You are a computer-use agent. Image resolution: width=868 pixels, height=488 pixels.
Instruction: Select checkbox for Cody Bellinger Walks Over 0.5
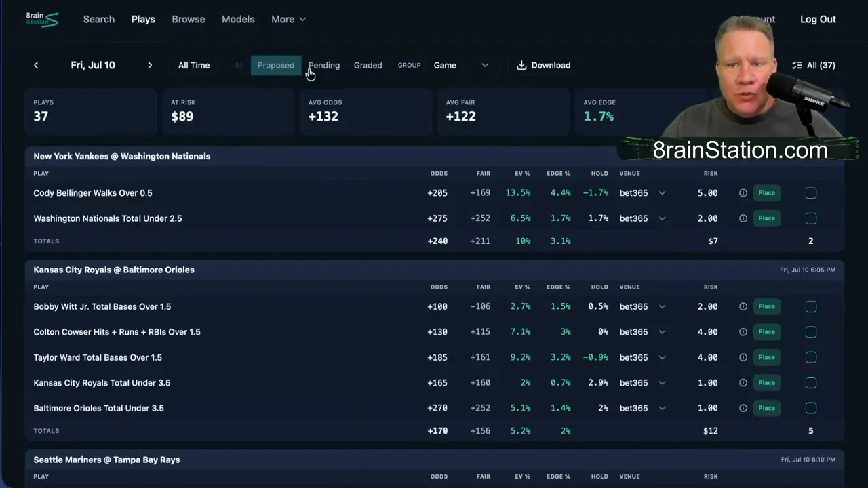(x=811, y=193)
